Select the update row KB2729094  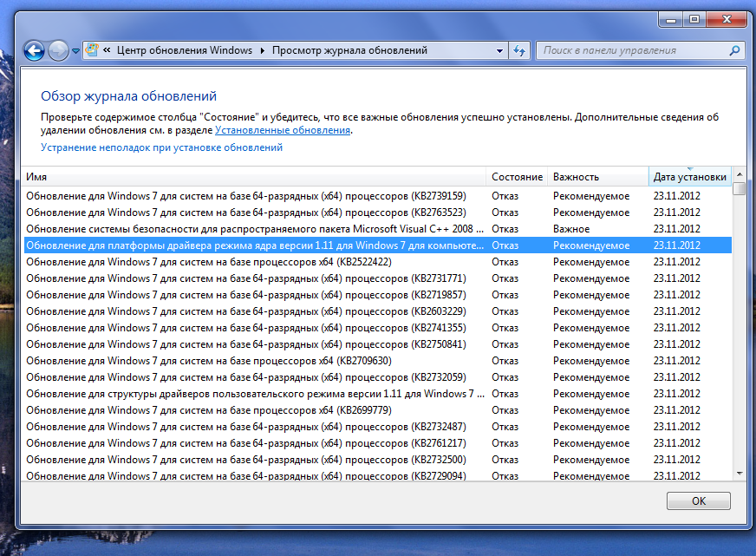coord(377,475)
